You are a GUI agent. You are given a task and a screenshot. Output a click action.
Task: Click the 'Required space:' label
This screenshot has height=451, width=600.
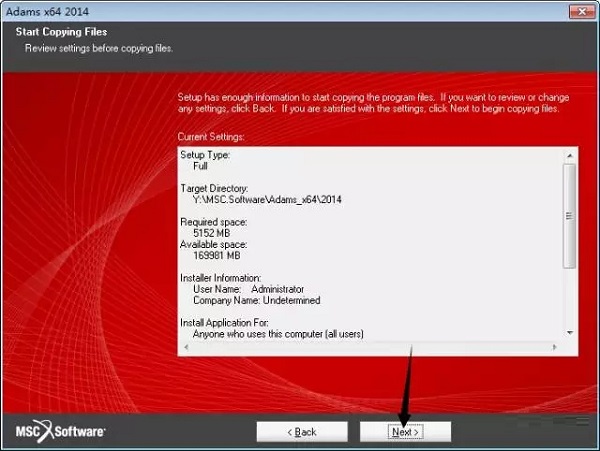(214, 222)
